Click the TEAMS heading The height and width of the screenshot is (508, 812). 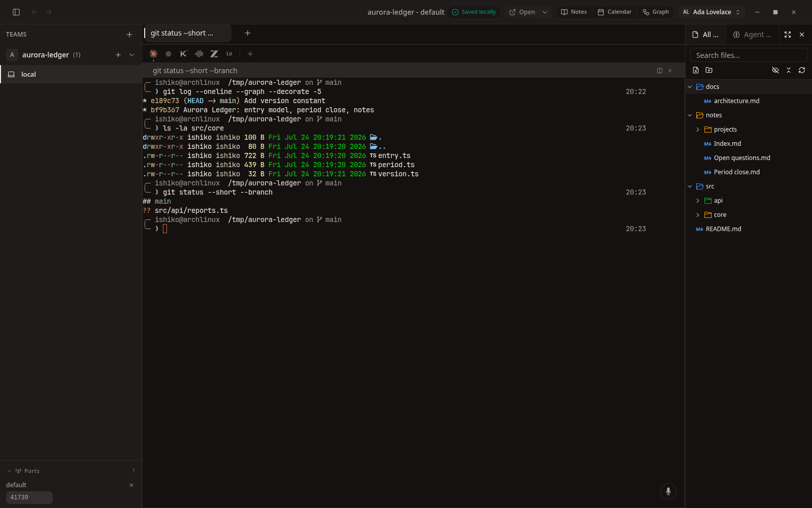click(16, 35)
